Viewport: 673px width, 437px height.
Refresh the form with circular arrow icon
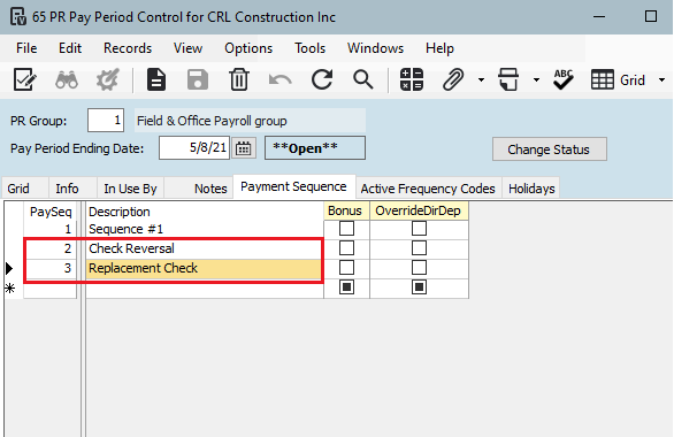coord(322,79)
